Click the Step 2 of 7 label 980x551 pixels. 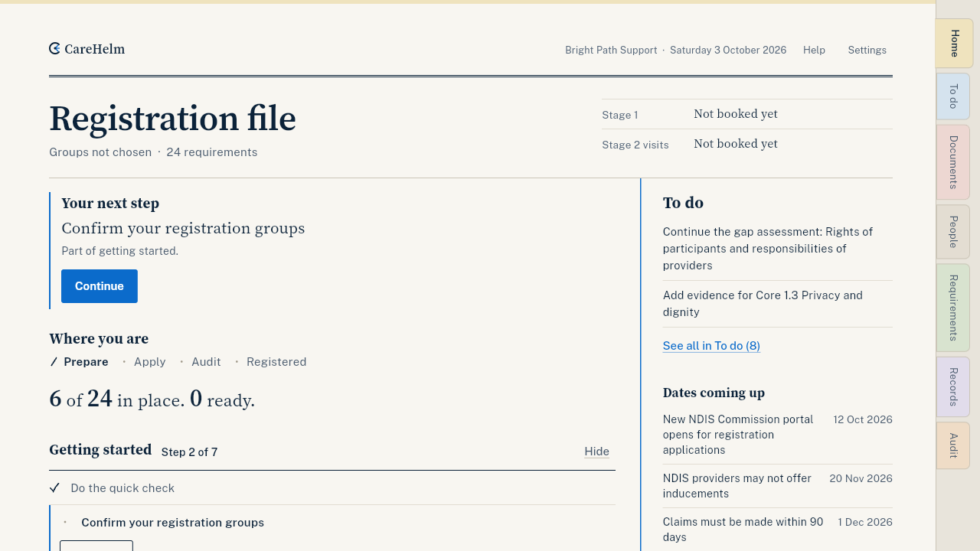coord(189,452)
